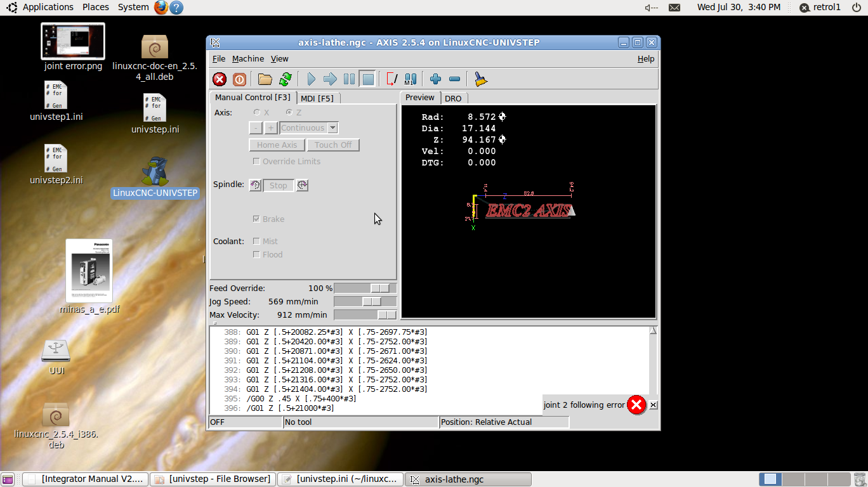Dismiss the joint 2 following error notification
The image size is (868, 487).
point(654,405)
